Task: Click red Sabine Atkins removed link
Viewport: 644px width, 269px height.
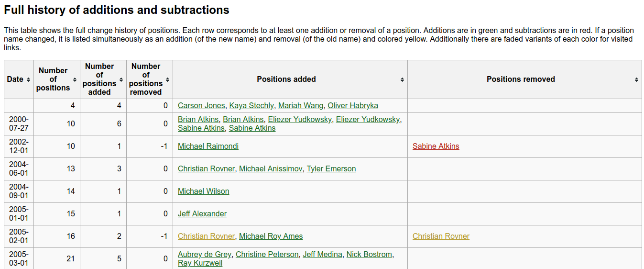Action: pyautogui.click(x=436, y=146)
